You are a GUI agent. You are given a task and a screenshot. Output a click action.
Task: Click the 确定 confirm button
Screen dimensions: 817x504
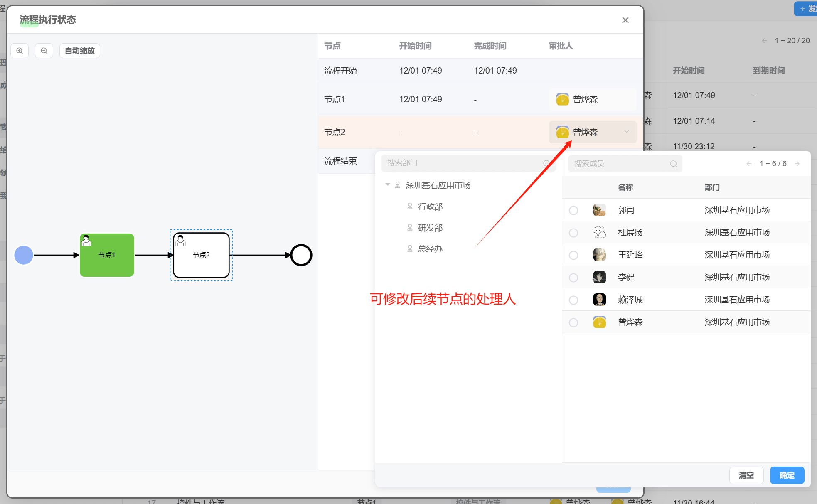point(787,475)
